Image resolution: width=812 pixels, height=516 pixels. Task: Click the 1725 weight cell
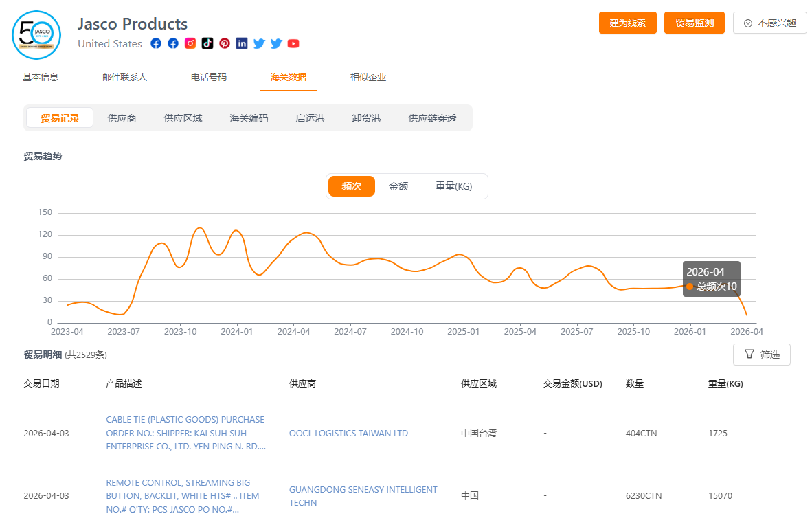[718, 433]
